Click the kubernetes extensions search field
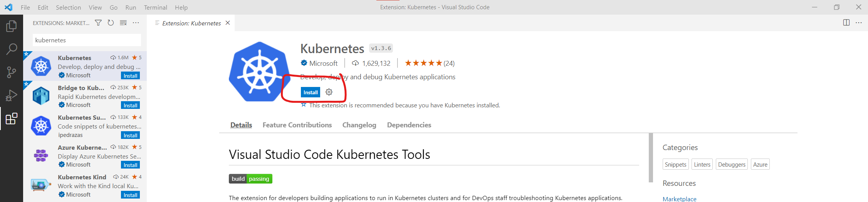This screenshot has height=202, width=868. 87,40
